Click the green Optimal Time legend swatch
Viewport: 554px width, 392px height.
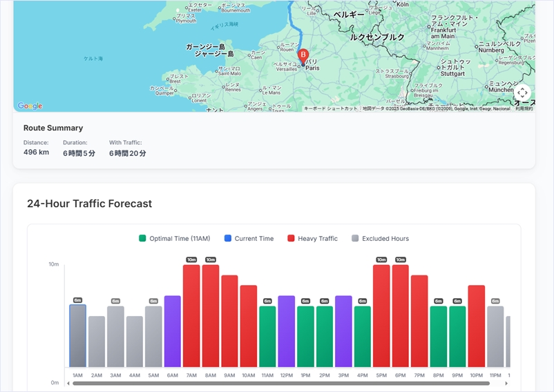(x=142, y=239)
